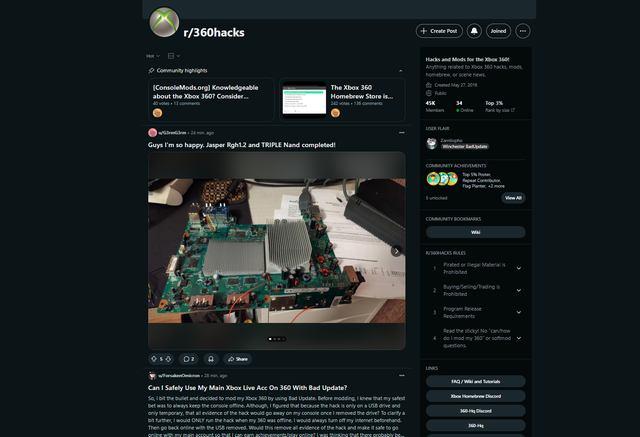640x437 pixels.
Task: Click the r/360hacks Xbox community avatar
Action: pyautogui.click(x=164, y=22)
